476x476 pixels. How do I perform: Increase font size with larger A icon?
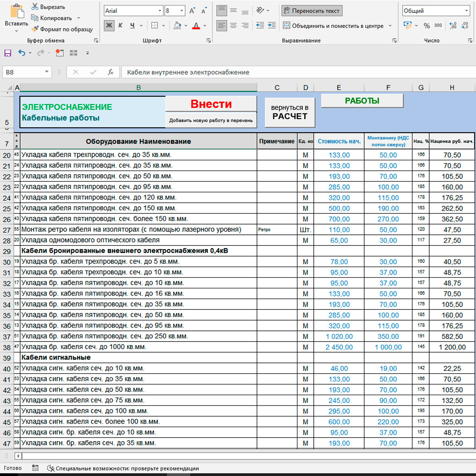pyautogui.click(x=192, y=11)
